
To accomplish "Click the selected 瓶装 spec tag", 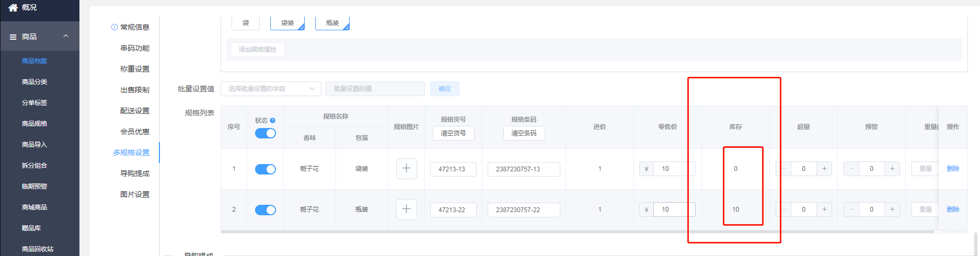I will [332, 23].
